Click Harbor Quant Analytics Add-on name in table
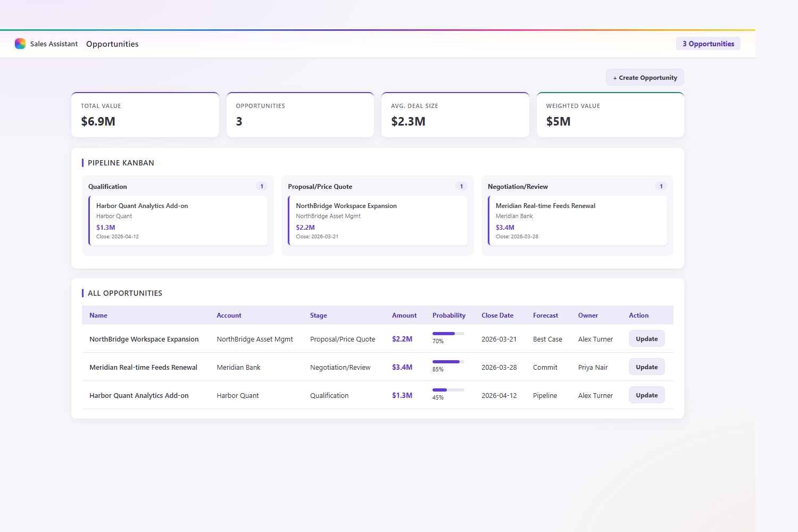The width and height of the screenshot is (798, 532). tap(139, 395)
